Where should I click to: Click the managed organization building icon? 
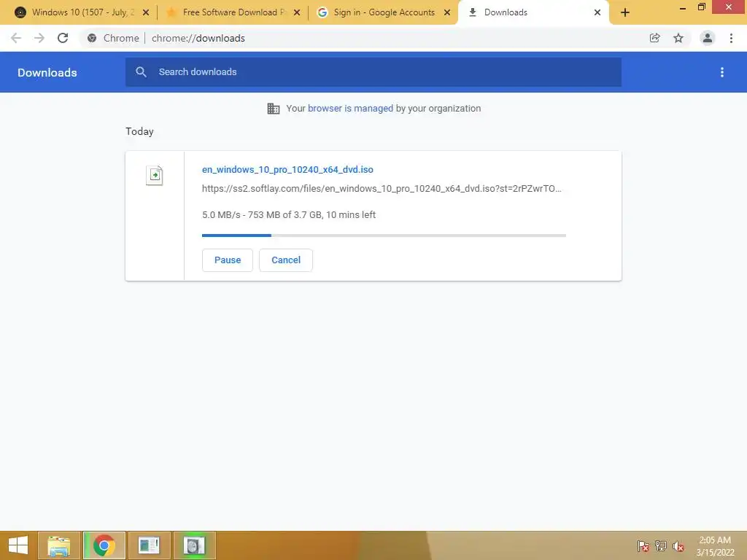274,109
